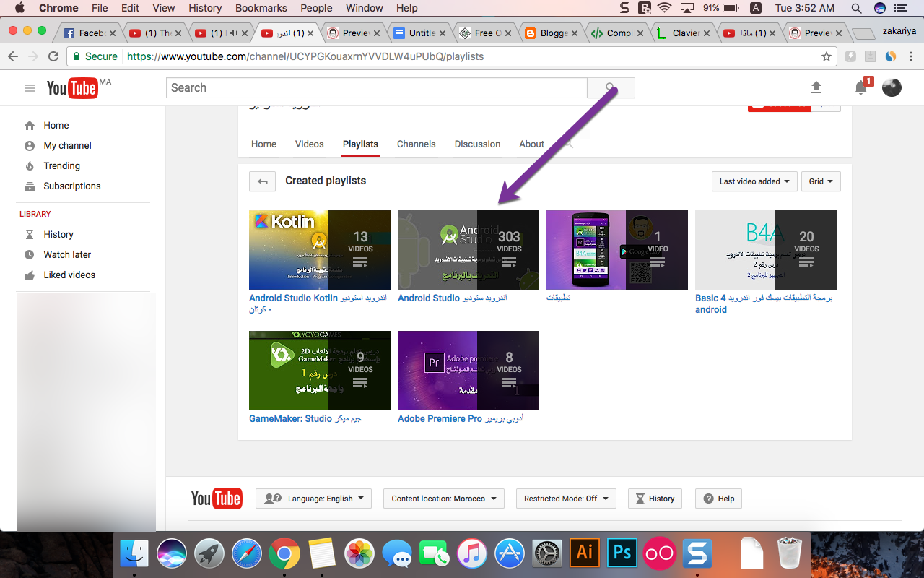The image size is (924, 578).
Task: Open the notifications bell
Action: point(860,88)
